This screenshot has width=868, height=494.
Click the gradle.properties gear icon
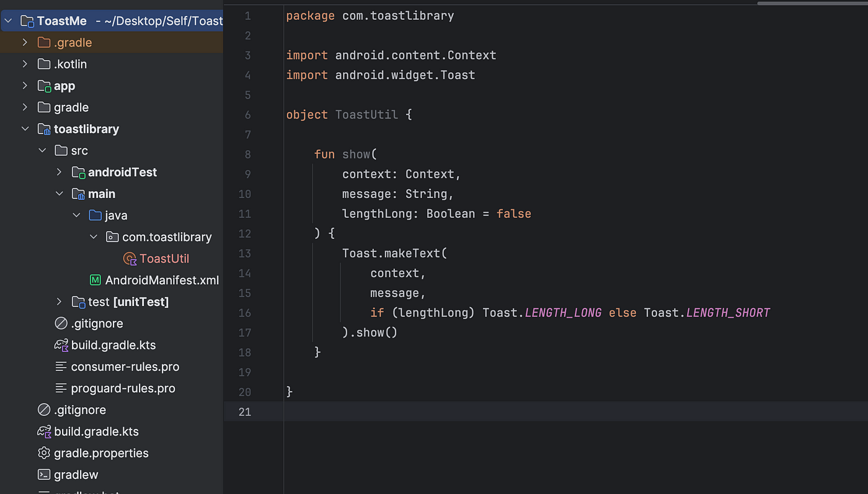point(44,453)
